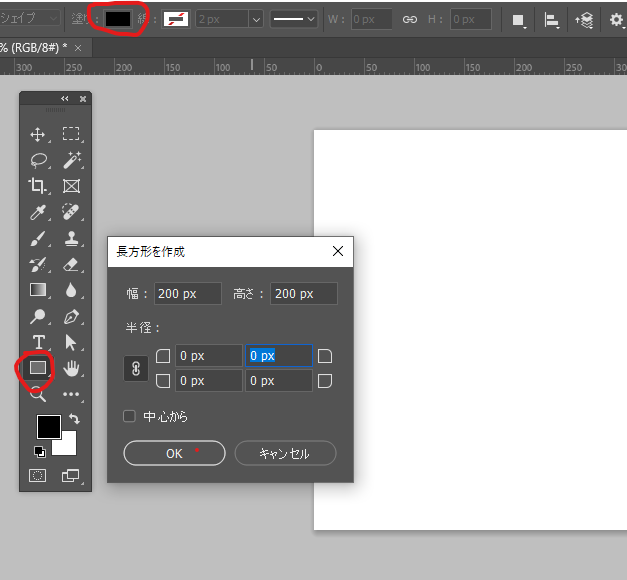Select the Clone Stamp tool
The width and height of the screenshot is (627, 580).
pyautogui.click(x=71, y=238)
